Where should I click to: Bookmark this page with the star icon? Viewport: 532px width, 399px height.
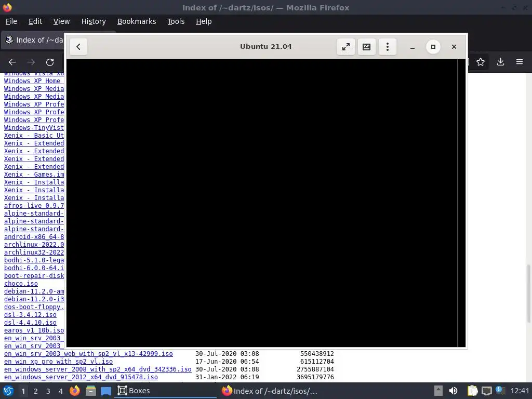click(481, 62)
